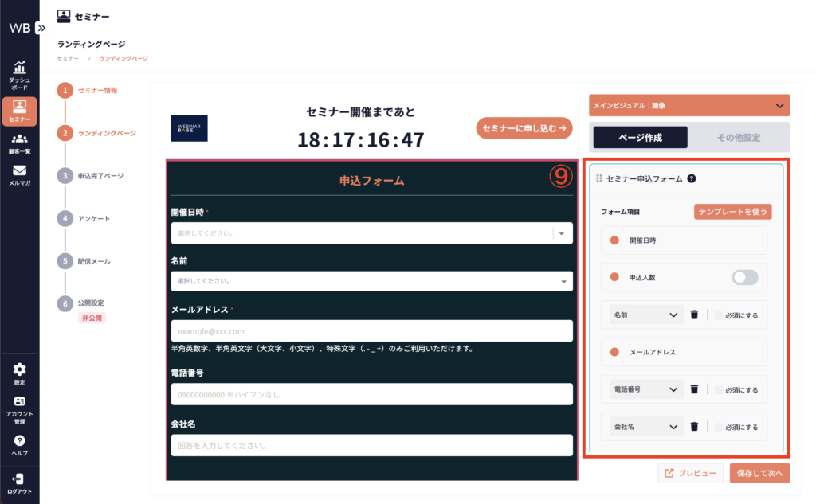The height and width of the screenshot is (504, 816).
Task: Check 必須にする for the 名前 field
Action: pos(720,315)
